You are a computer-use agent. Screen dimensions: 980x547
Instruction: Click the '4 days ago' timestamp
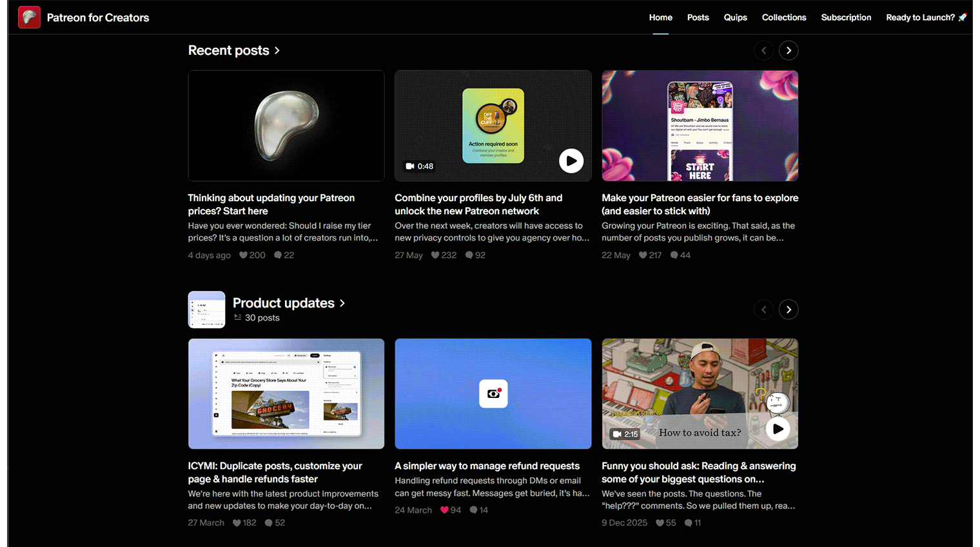pos(209,255)
